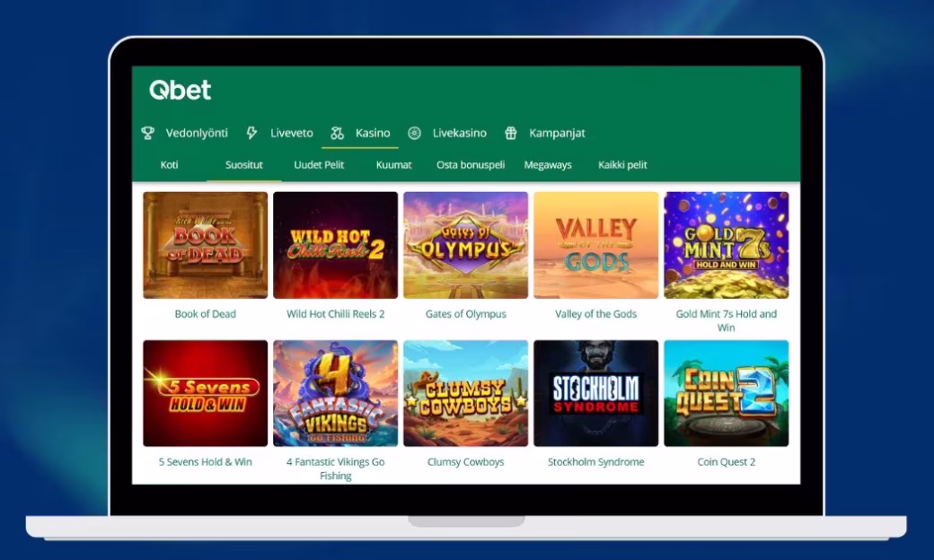Launch the 5 Sevens Hold & Win thumbnail
The height and width of the screenshot is (560, 934).
[206, 393]
